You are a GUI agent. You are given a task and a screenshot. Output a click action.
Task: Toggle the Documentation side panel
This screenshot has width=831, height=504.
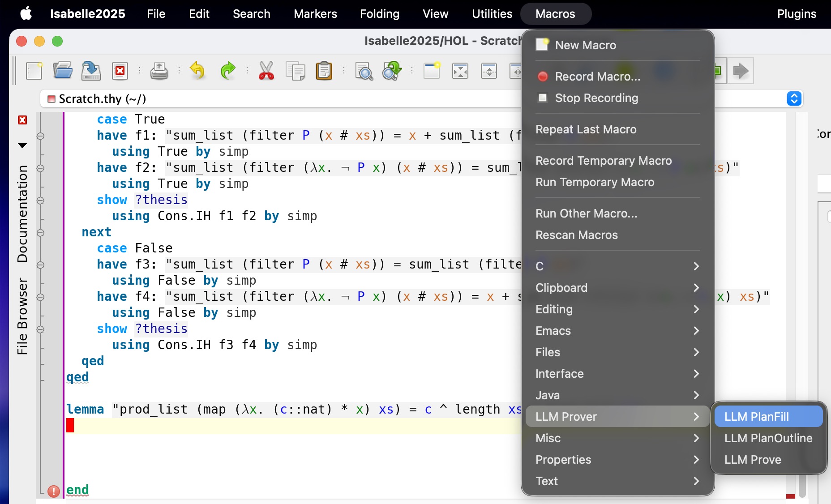pyautogui.click(x=22, y=214)
